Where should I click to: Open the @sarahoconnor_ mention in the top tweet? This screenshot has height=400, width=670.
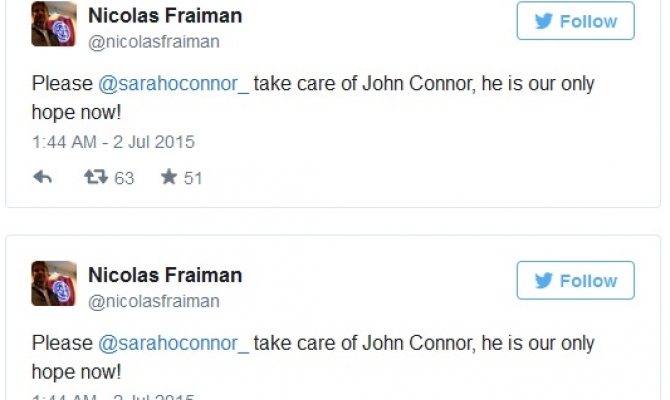[173, 84]
